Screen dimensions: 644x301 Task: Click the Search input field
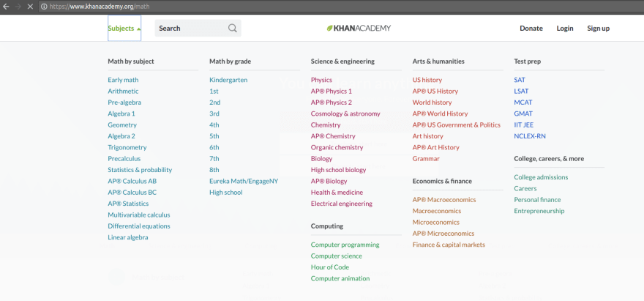coord(198,29)
